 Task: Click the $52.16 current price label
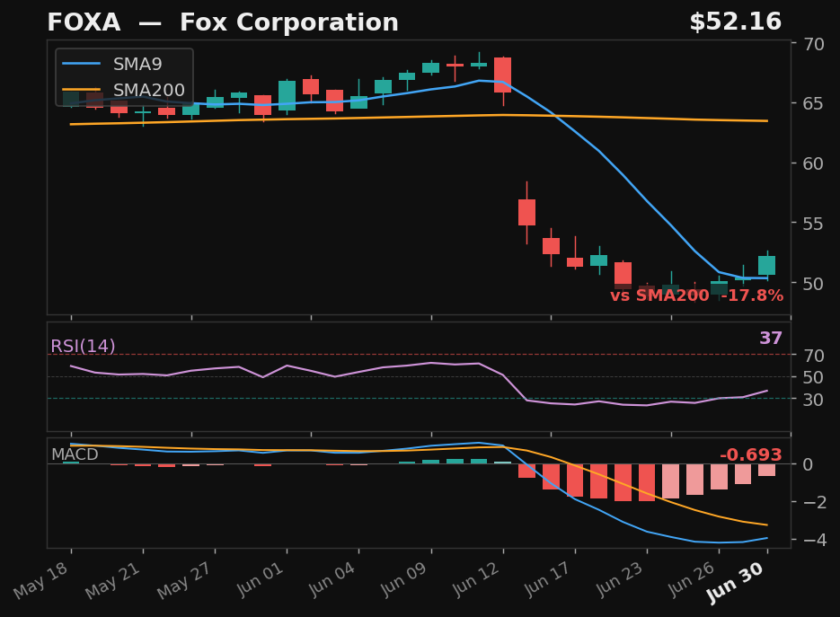tap(735, 22)
